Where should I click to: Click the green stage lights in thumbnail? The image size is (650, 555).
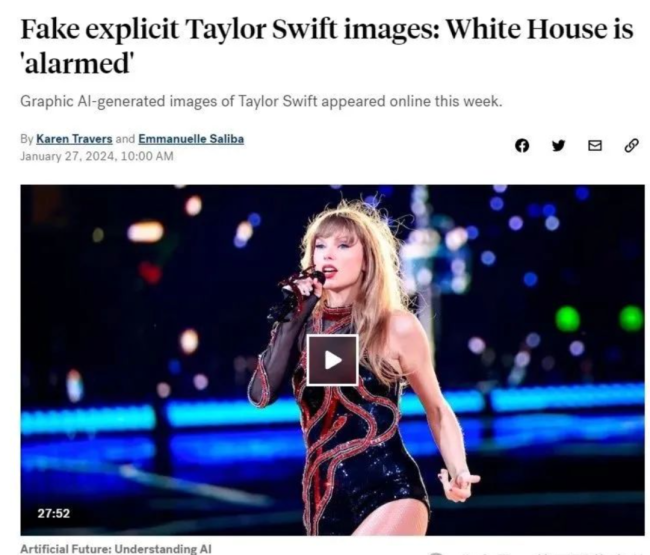(x=599, y=318)
